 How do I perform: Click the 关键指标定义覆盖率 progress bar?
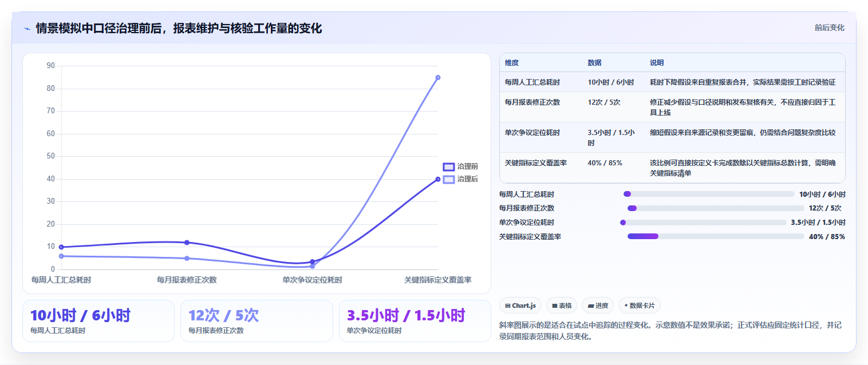[x=716, y=236]
